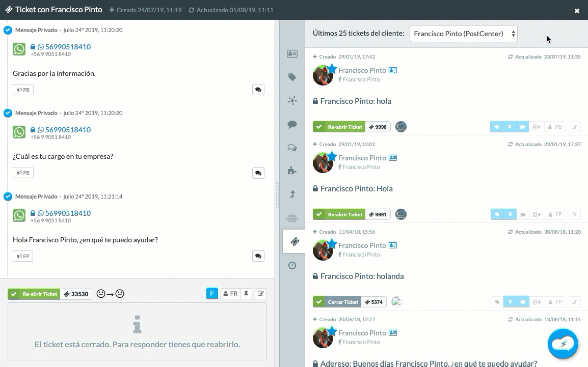This screenshot has height=367, width=588.
Task: Click the PB assignee on ticket 9998
Action: coord(554,127)
